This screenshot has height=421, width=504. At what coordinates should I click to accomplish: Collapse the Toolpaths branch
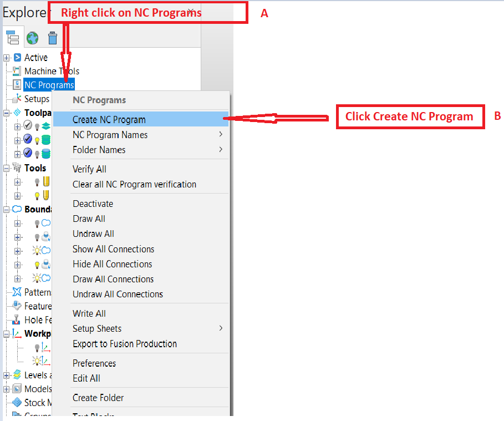pos(7,113)
